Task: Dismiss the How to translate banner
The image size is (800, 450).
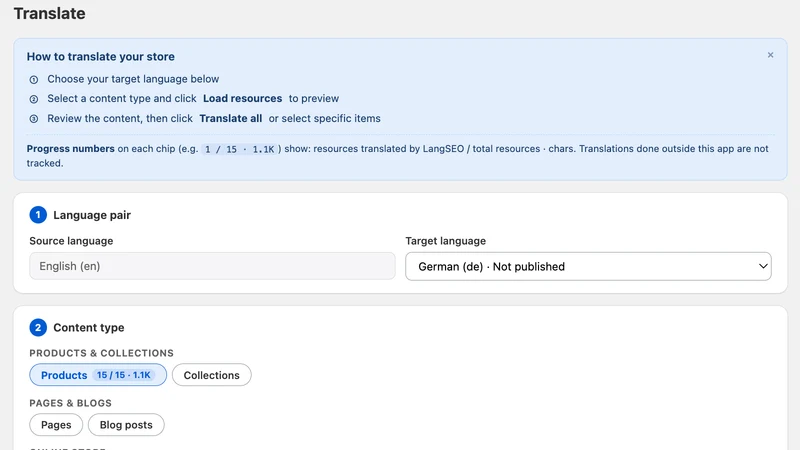Action: (x=770, y=55)
